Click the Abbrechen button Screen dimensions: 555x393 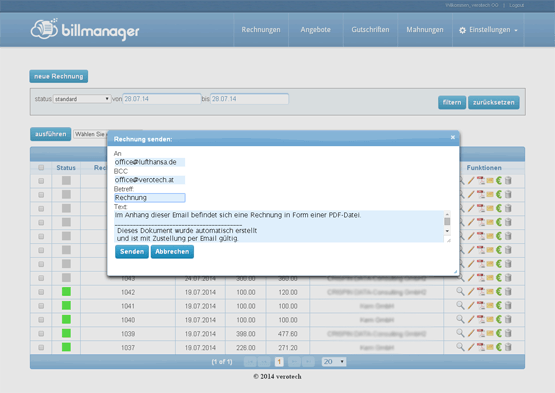click(172, 252)
